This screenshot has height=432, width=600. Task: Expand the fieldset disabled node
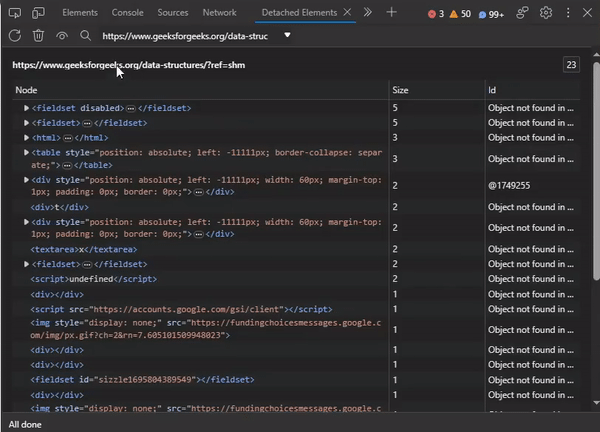(x=27, y=107)
